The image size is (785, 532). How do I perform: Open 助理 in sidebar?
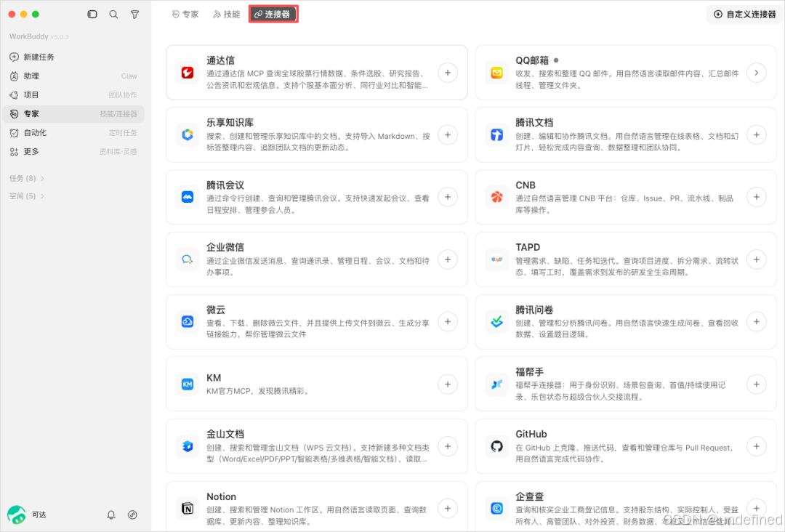(73, 76)
